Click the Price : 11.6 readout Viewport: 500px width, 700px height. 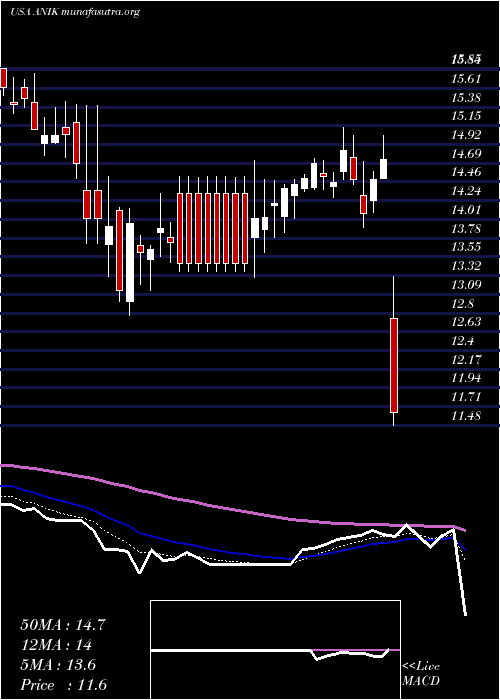click(63, 685)
